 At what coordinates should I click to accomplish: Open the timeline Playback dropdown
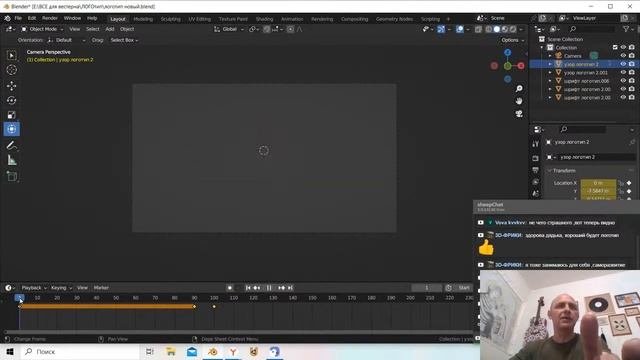[x=34, y=288]
